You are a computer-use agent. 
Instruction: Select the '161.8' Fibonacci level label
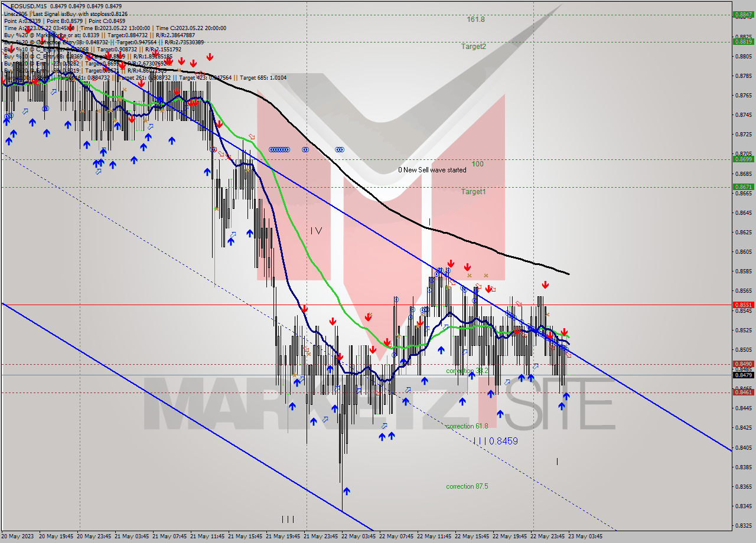tap(475, 19)
